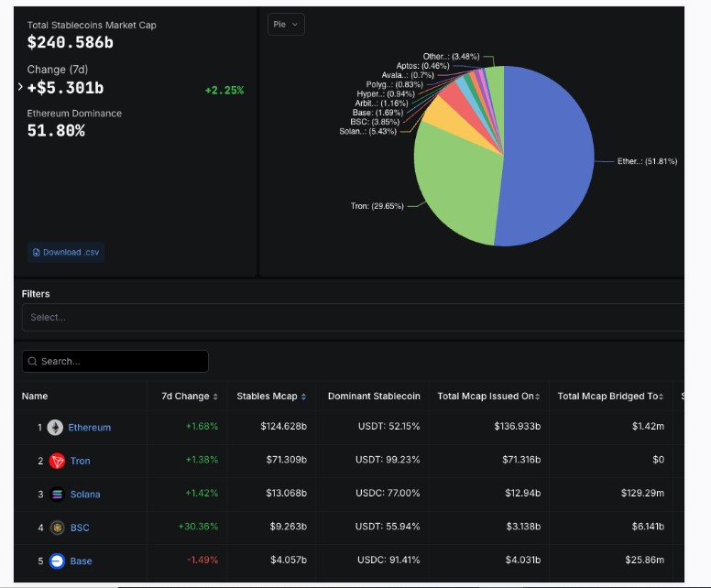Image resolution: width=711 pixels, height=588 pixels.
Task: Click the $129.29m bridged-to cell
Action: 642,493
